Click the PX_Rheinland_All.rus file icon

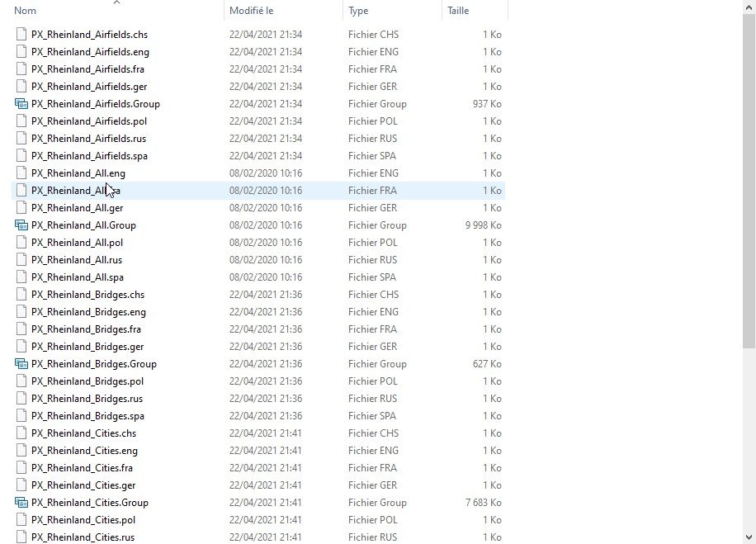pyautogui.click(x=21, y=260)
